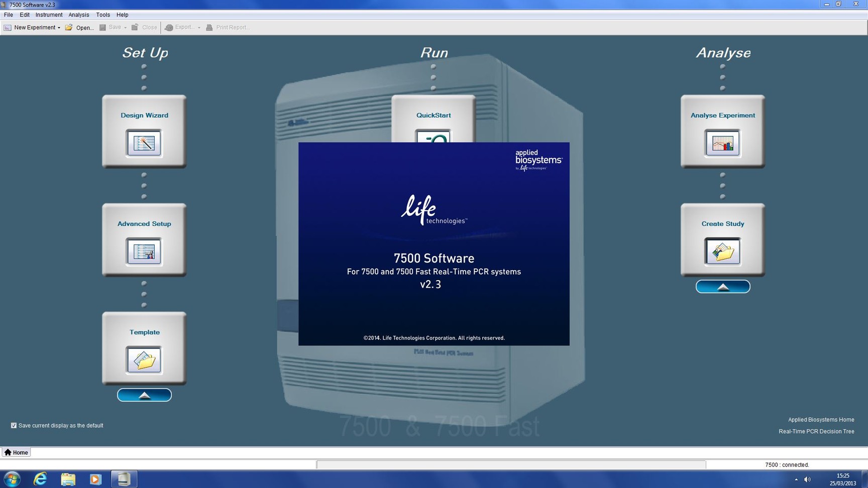The height and width of the screenshot is (488, 868).
Task: Click the Export toolbar button
Action: tap(180, 27)
